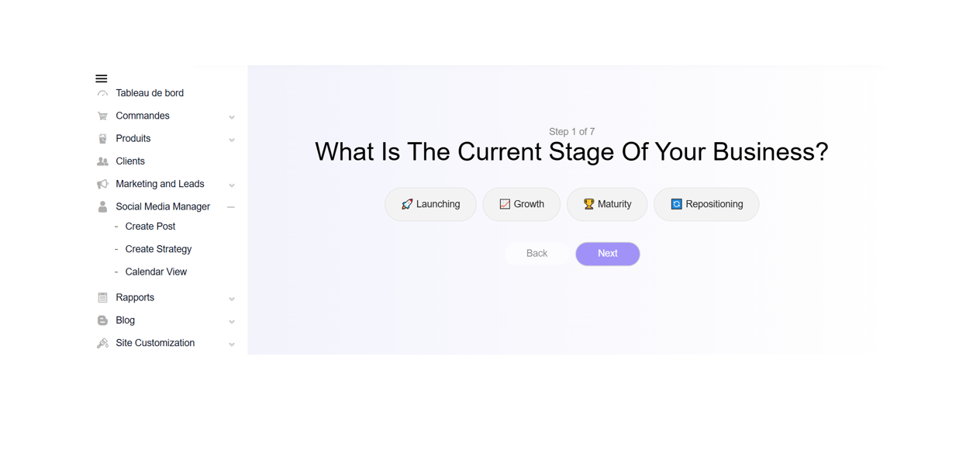Image resolution: width=980 pixels, height=464 pixels.
Task: Open the hamburger menu icon
Action: coord(102,78)
